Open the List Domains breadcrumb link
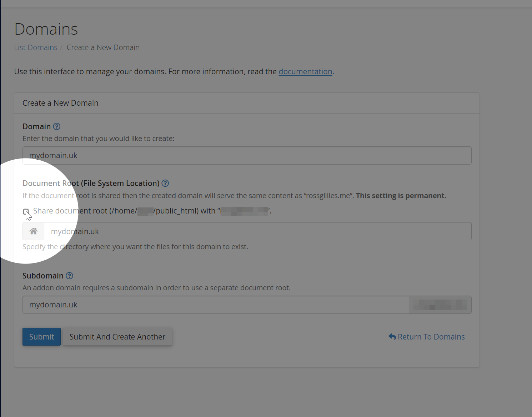The height and width of the screenshot is (417, 532). (36, 47)
